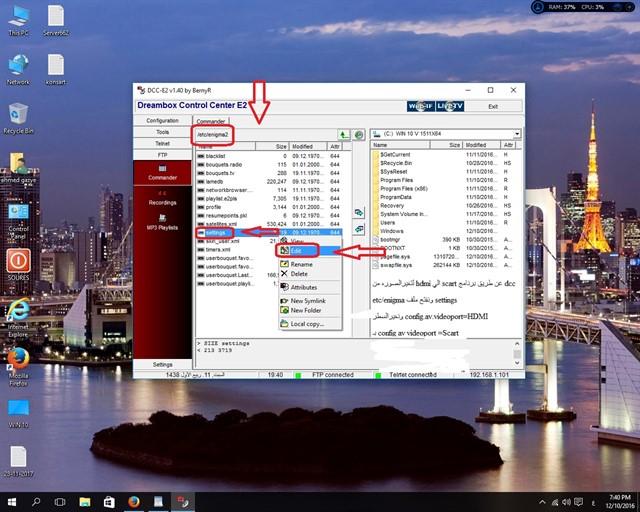Open File Explorer from the taskbar

(84, 502)
